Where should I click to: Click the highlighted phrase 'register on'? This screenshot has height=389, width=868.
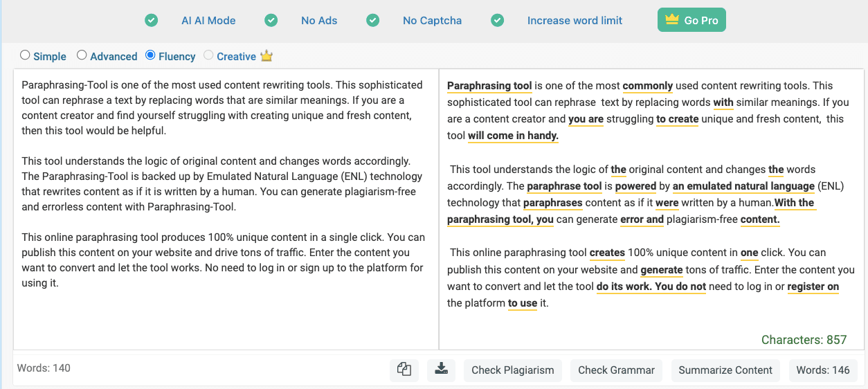(x=813, y=286)
